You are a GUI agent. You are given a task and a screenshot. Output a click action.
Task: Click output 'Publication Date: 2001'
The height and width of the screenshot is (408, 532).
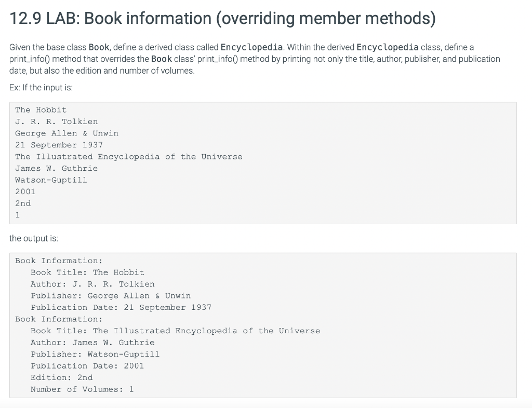pyautogui.click(x=87, y=366)
